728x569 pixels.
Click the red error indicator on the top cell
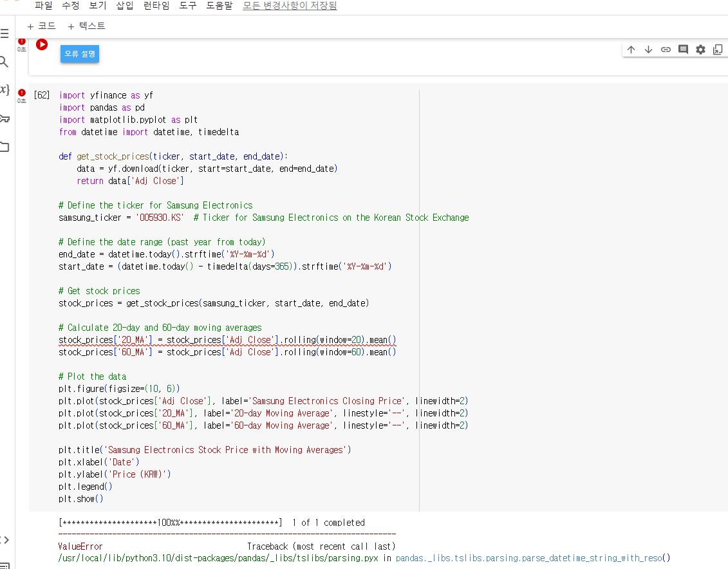tap(22, 42)
